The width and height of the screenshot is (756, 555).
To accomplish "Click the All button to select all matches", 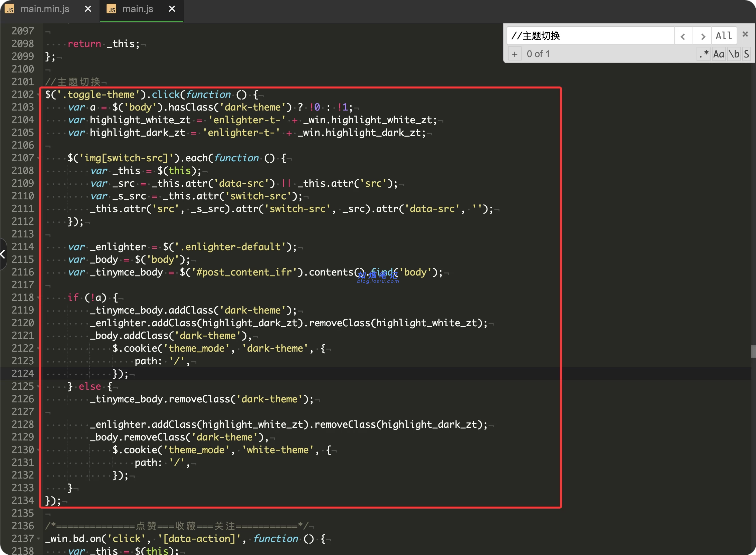I will 724,36.
